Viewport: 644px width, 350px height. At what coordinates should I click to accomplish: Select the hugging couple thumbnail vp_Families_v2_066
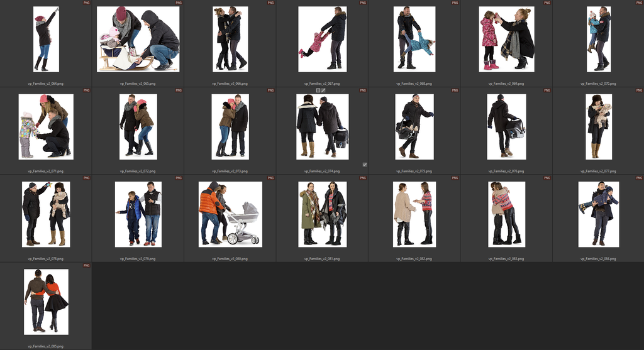pyautogui.click(x=230, y=39)
